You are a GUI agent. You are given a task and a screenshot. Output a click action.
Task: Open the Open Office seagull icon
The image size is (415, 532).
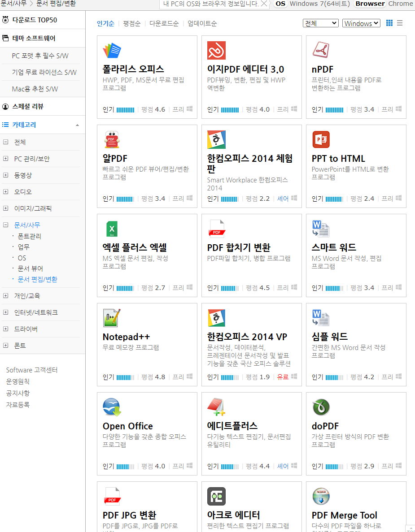[112, 407]
